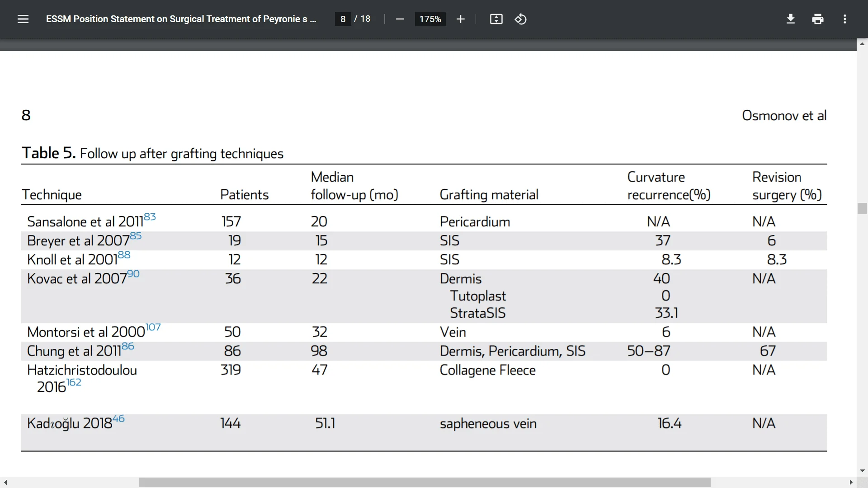Click Hatzichristodoulou technique name

click(82, 371)
